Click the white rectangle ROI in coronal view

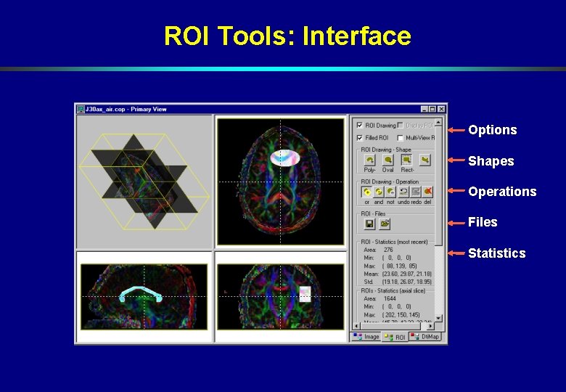pyautogui.click(x=305, y=294)
